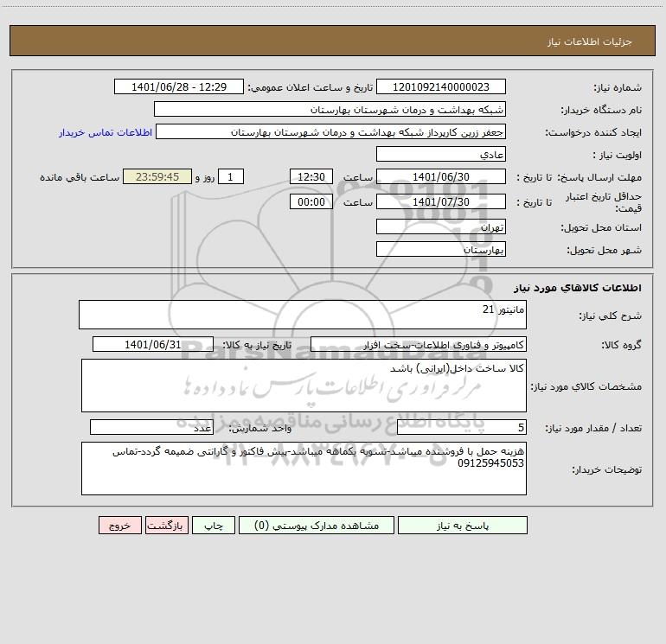Screen dimensions: 666x644
Task: Click the شهر محل تحویل label
Action: [x=605, y=250]
